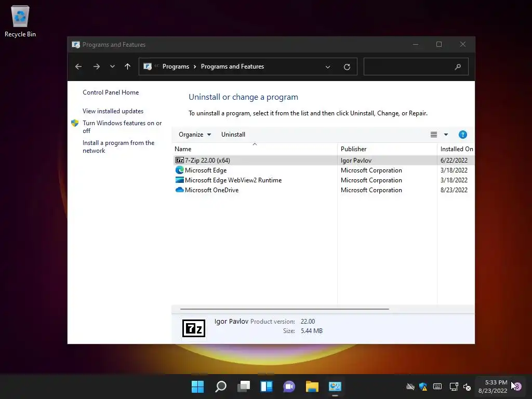Go up one level with Up arrow
This screenshot has width=532, height=399.
coord(128,66)
